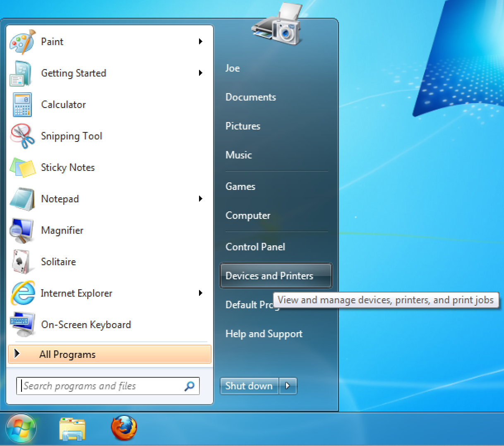Click the On-Screen Keyboard label
The width and height of the screenshot is (504, 446).
pyautogui.click(x=86, y=325)
